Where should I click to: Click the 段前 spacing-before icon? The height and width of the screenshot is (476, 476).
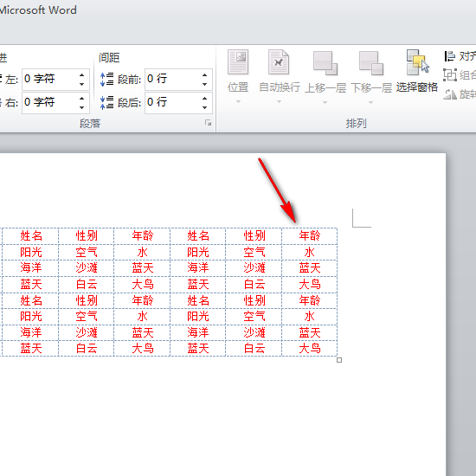pos(106,80)
